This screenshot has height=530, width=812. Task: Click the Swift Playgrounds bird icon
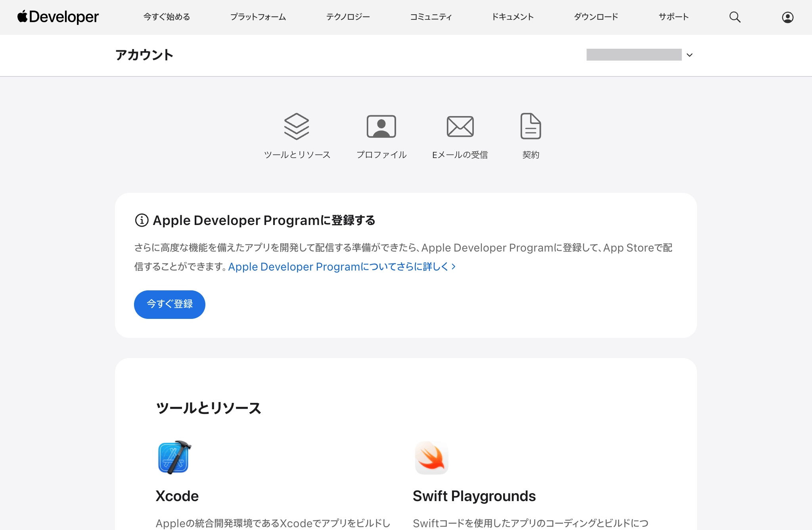pos(431,457)
